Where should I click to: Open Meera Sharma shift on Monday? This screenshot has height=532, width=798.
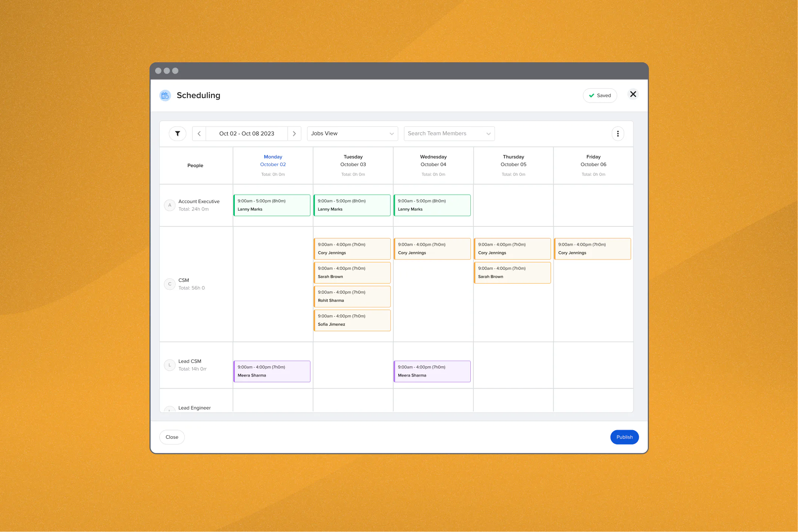point(272,371)
